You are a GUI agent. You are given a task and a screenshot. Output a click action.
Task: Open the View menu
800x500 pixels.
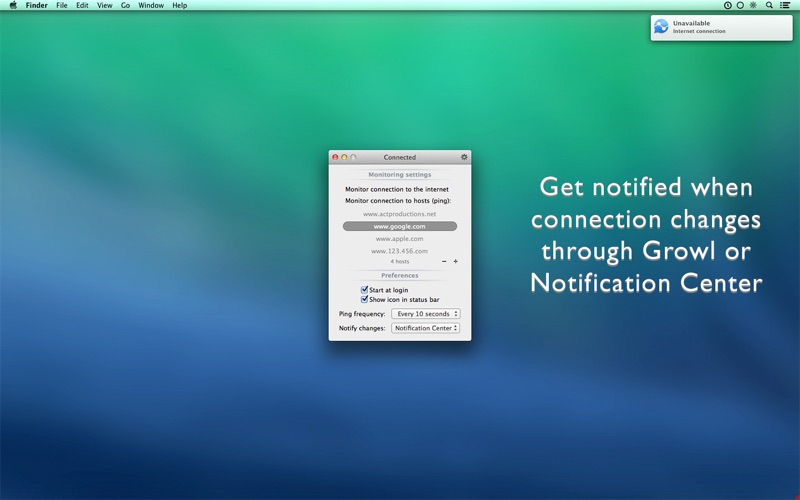(105, 5)
